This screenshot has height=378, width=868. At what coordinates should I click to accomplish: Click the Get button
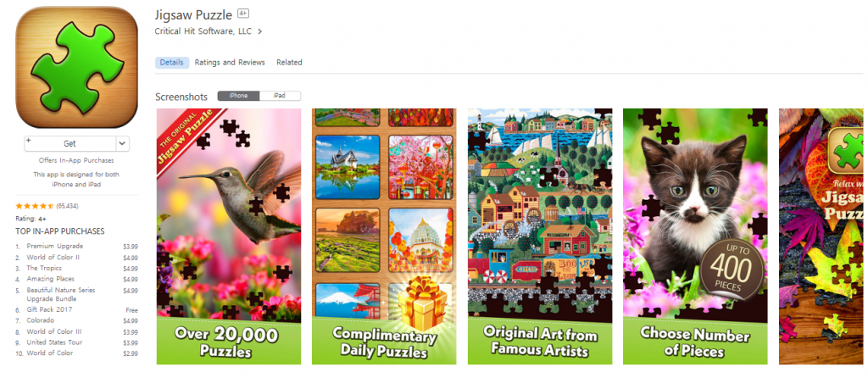(x=70, y=143)
